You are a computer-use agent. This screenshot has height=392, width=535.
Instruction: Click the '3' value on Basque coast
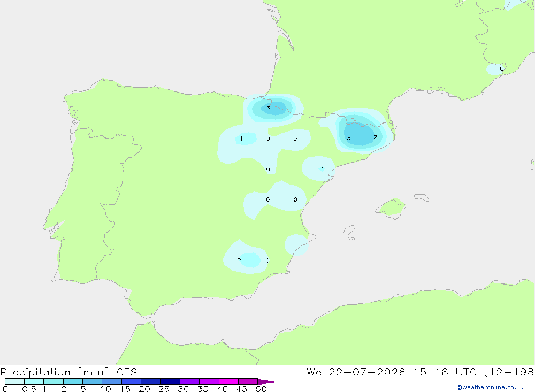(269, 109)
